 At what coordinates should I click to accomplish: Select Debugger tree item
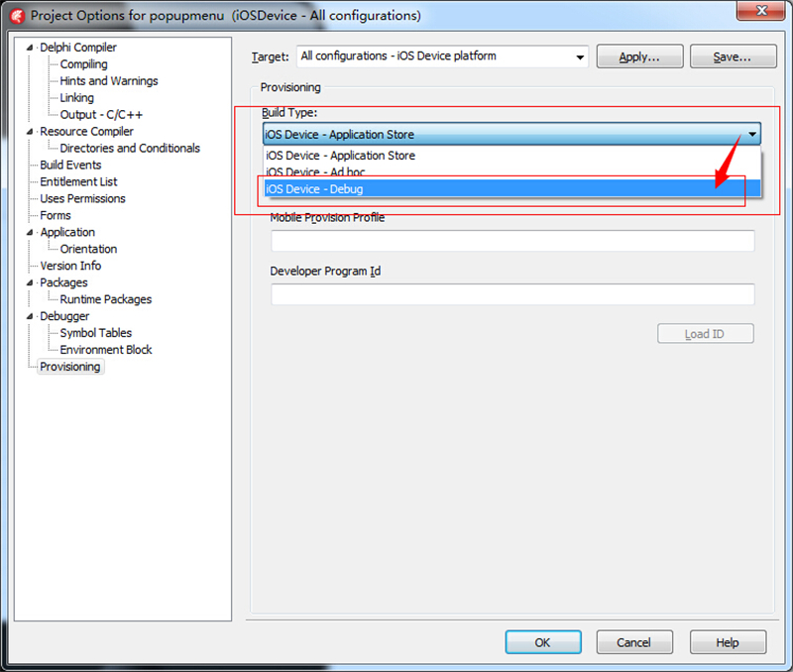(64, 316)
